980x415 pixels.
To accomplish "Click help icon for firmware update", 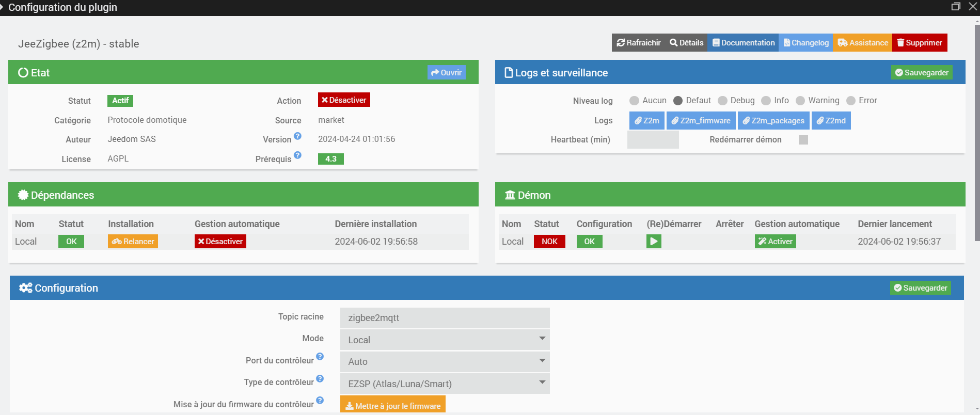I will (320, 401).
